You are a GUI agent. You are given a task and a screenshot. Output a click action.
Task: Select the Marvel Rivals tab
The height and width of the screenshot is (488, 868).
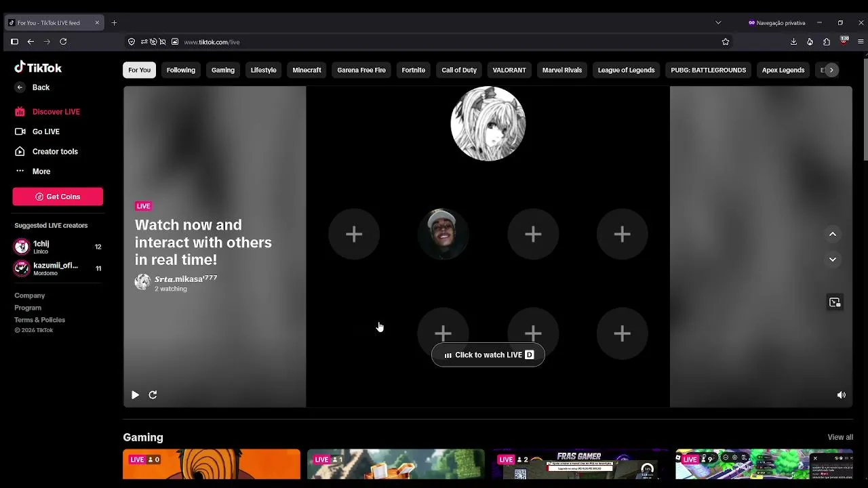[562, 70]
